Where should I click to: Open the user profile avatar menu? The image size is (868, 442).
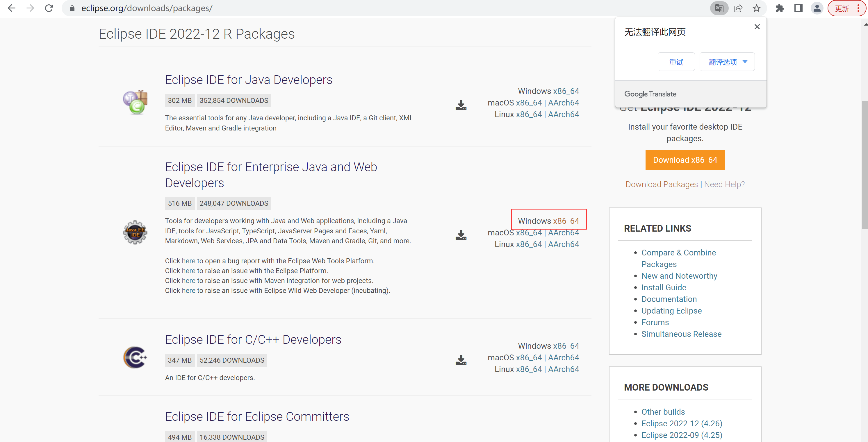pos(817,8)
